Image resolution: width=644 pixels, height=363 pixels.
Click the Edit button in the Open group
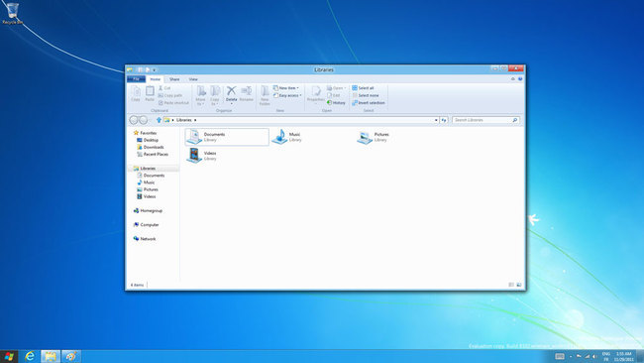[x=334, y=95]
